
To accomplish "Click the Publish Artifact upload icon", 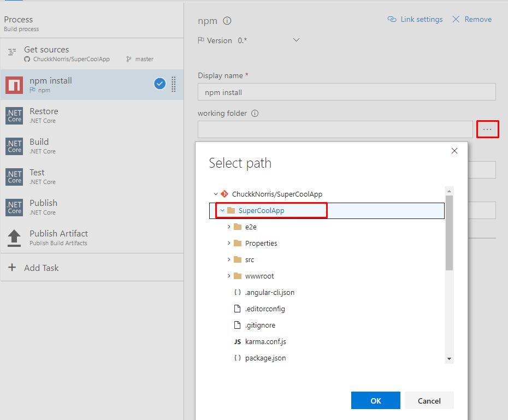I will point(14,238).
